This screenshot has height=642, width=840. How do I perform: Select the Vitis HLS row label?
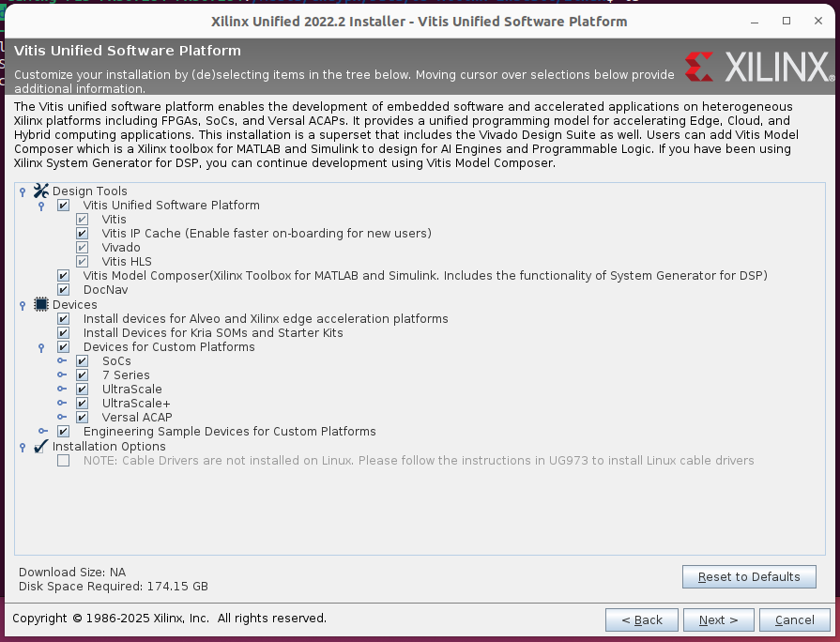point(127,262)
